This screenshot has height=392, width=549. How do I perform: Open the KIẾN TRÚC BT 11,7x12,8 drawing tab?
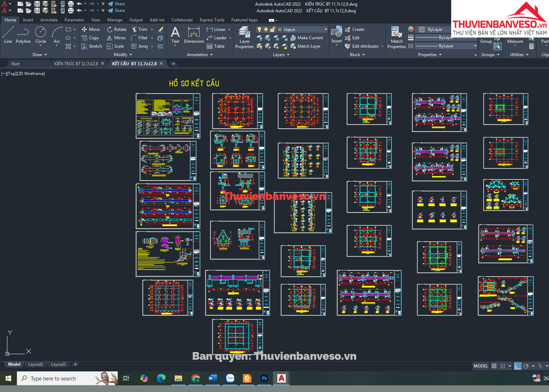point(76,63)
